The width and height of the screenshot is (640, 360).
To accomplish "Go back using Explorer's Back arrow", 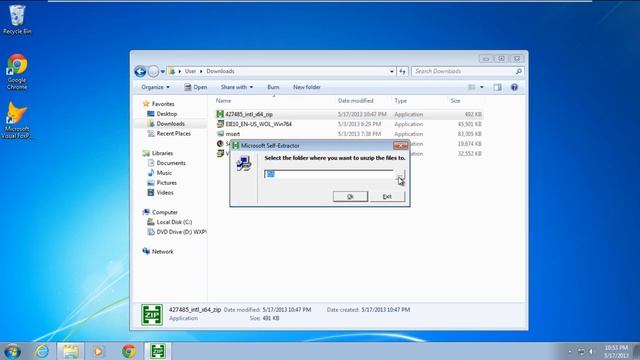I will pos(140,71).
